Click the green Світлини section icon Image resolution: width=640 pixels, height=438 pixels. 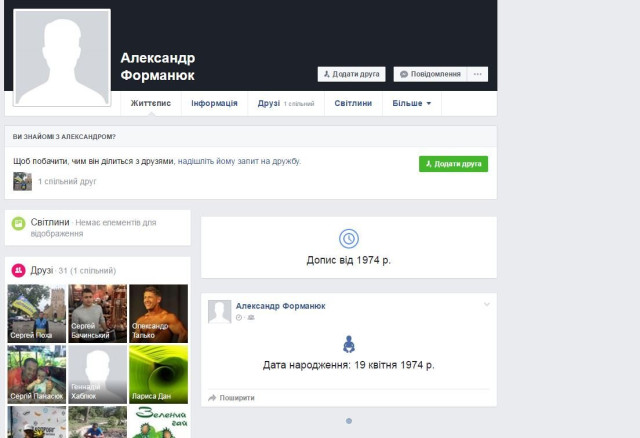point(18,222)
